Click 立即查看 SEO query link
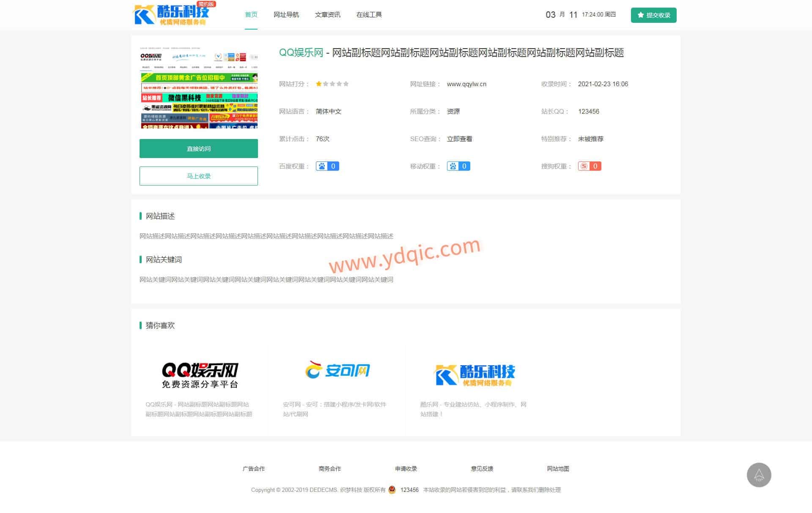Viewport: 812px width, 513px height. (460, 139)
